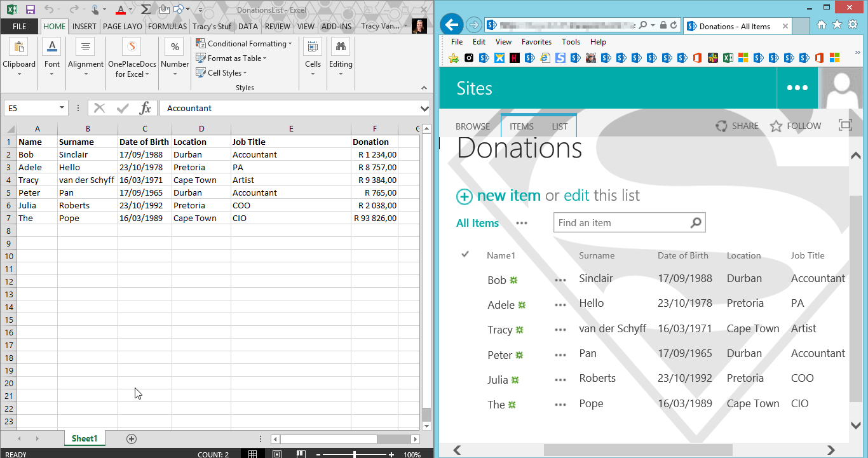Click the Internet Explorer Home icon
The image size is (868, 458).
(822, 25)
